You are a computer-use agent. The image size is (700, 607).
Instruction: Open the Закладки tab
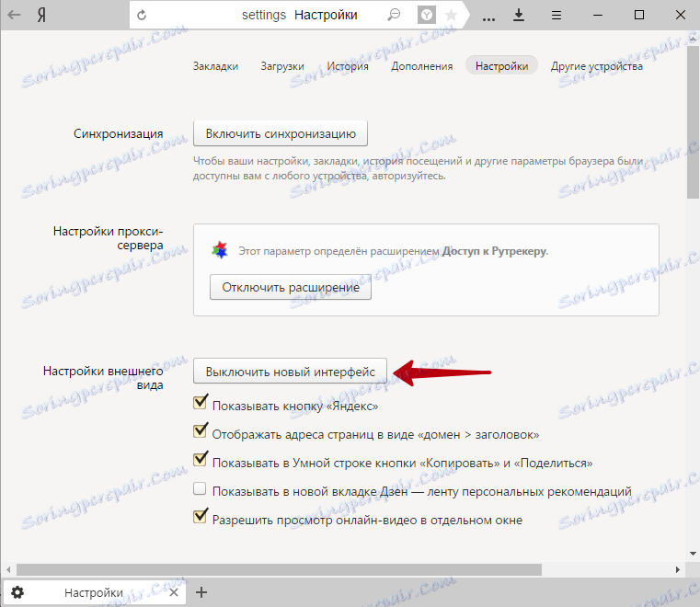tap(215, 66)
